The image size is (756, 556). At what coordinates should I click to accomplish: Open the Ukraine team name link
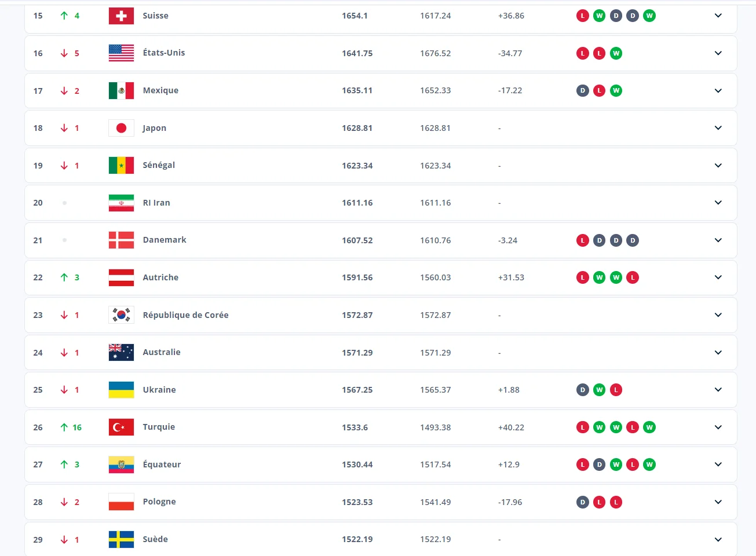[x=159, y=390]
